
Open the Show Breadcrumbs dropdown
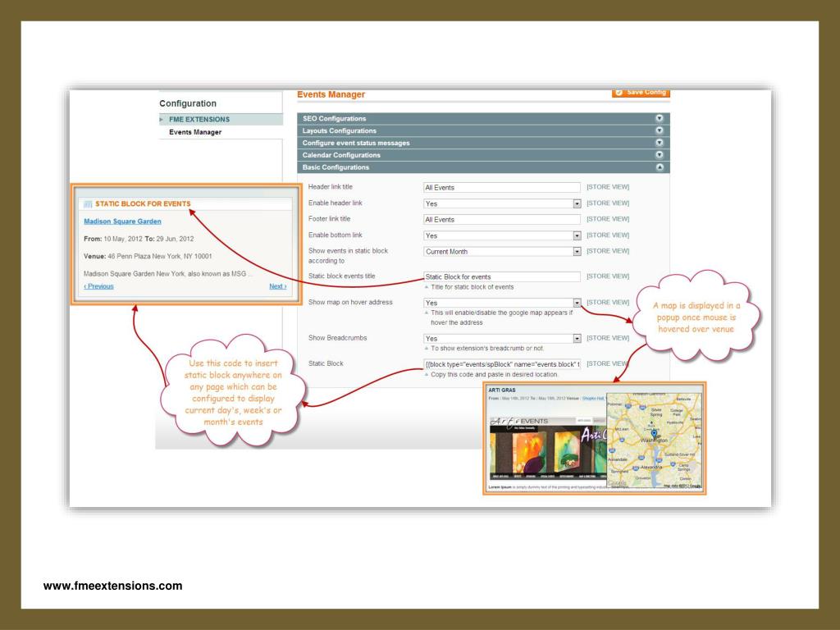point(502,339)
